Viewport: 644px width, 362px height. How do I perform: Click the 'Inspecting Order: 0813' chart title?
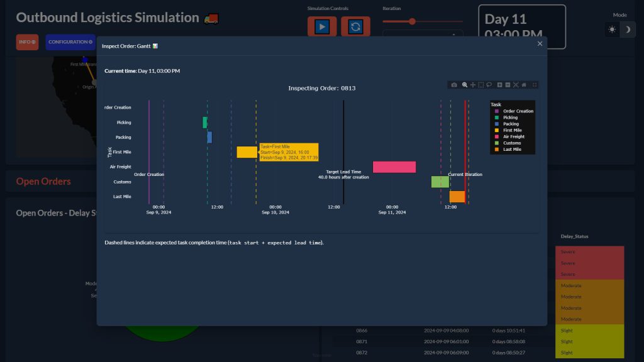322,88
